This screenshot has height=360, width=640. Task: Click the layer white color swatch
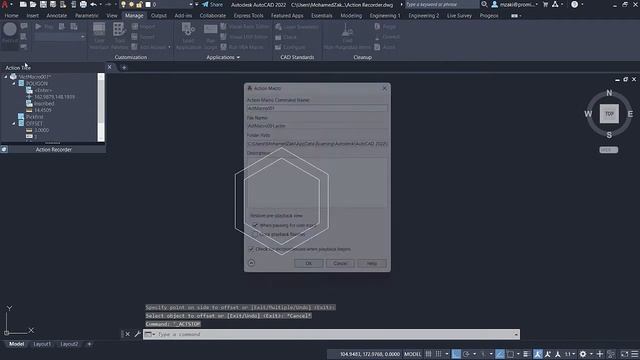pyautogui.click(x=148, y=4)
